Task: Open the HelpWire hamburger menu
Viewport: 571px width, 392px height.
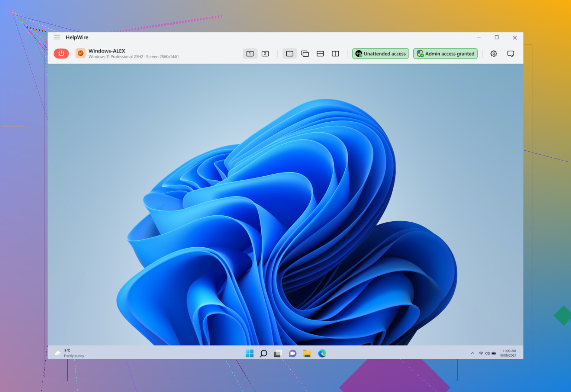Action: click(57, 37)
